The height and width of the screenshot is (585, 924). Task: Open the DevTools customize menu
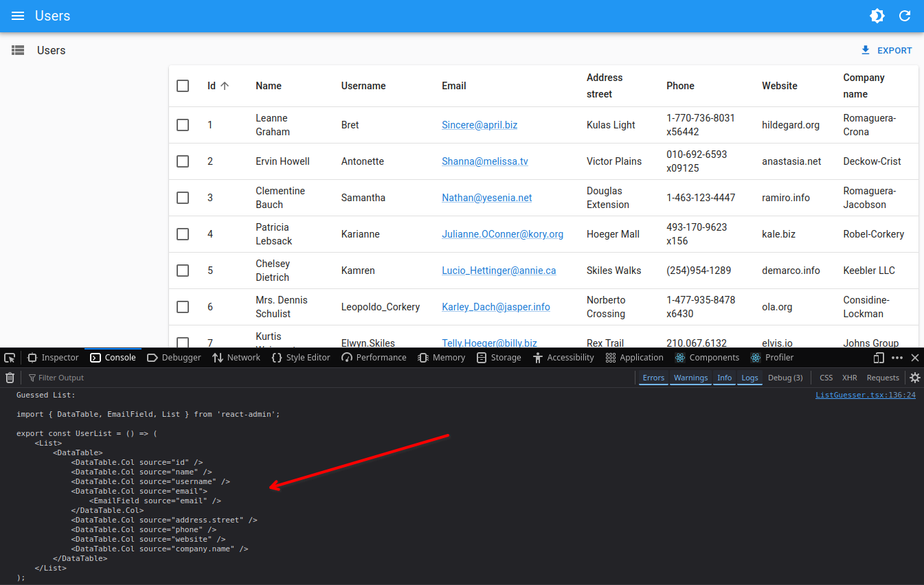[897, 357]
